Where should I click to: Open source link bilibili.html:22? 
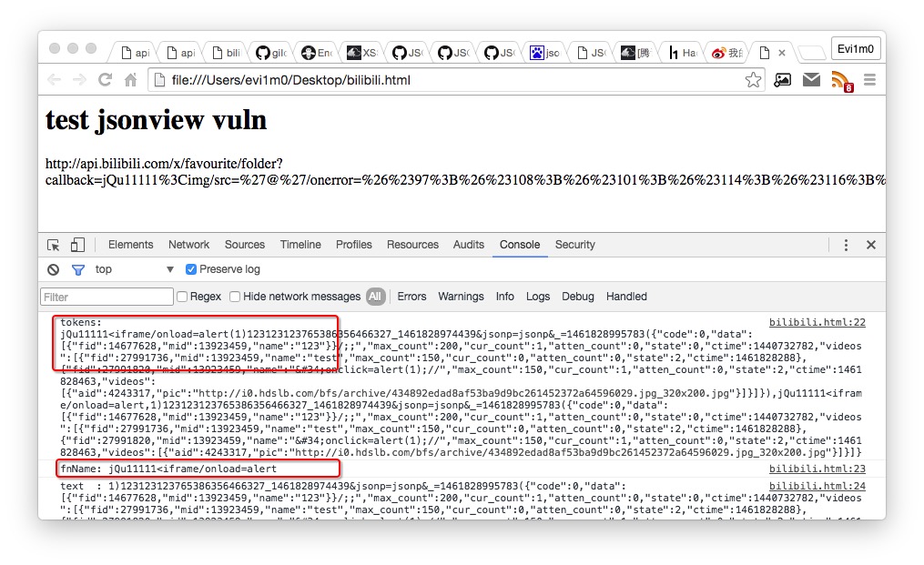pos(817,322)
